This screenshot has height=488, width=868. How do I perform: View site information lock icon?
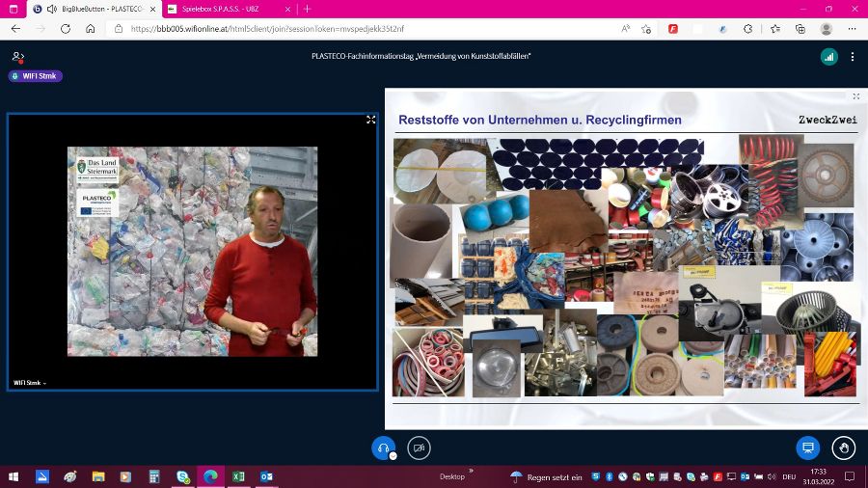[119, 29]
